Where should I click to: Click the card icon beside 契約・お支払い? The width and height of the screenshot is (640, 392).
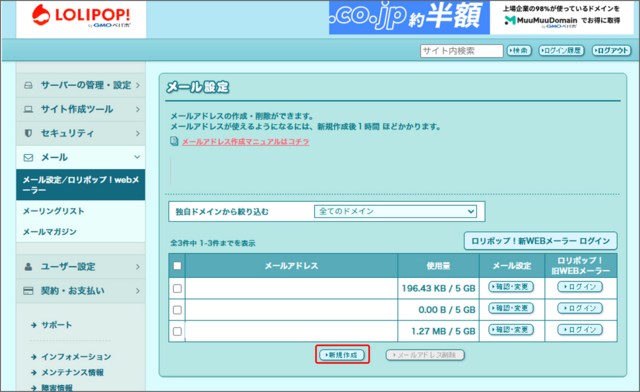click(x=28, y=291)
